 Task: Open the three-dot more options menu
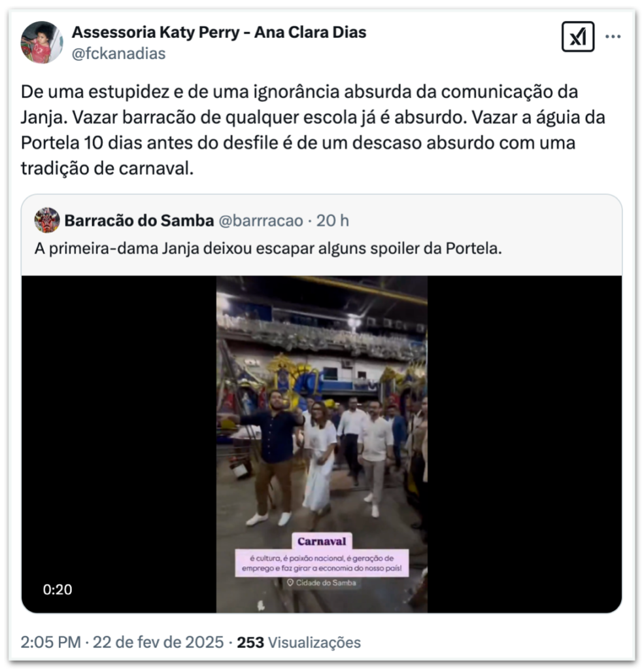(613, 37)
